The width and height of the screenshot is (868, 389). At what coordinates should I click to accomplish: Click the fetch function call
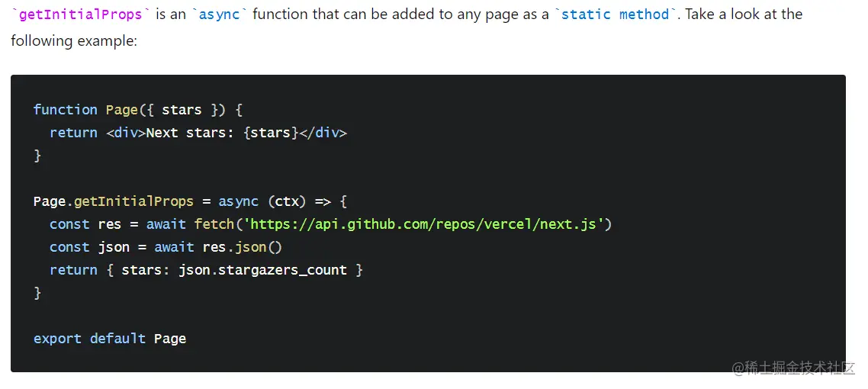pyautogui.click(x=214, y=224)
